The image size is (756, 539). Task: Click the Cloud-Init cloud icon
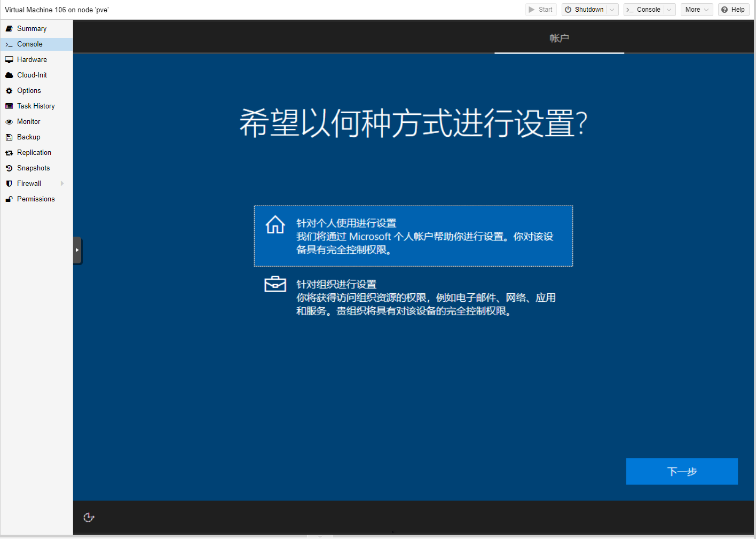click(x=9, y=75)
